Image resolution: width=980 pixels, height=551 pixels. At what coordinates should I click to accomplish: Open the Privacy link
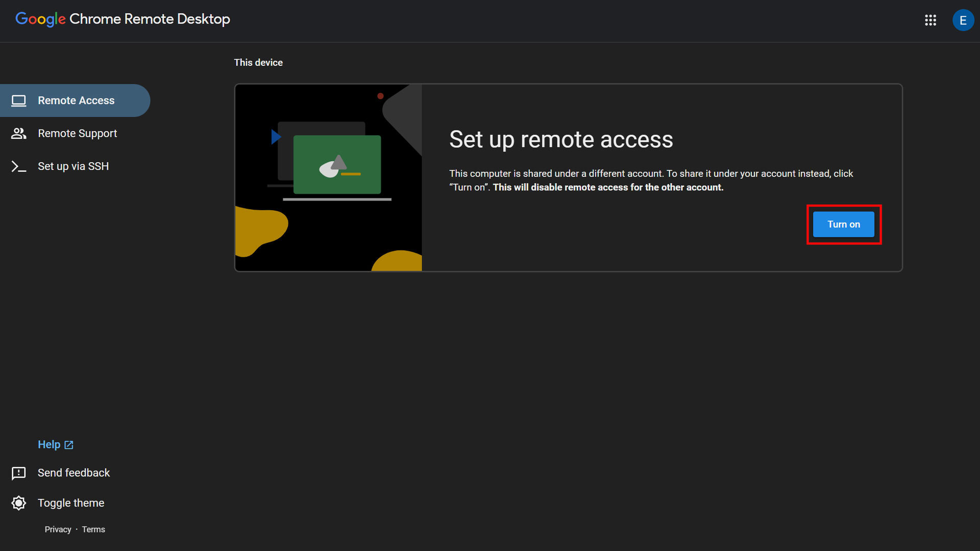tap(58, 530)
